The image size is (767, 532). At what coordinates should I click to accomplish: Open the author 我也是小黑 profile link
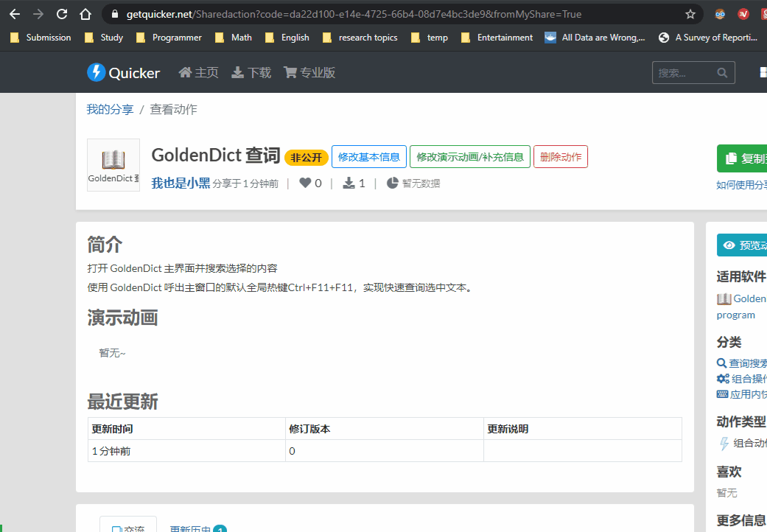coord(181,183)
